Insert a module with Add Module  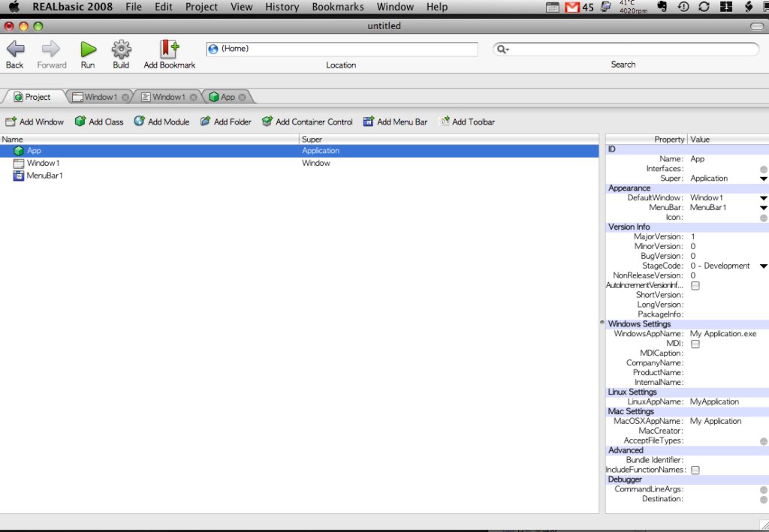coord(161,122)
